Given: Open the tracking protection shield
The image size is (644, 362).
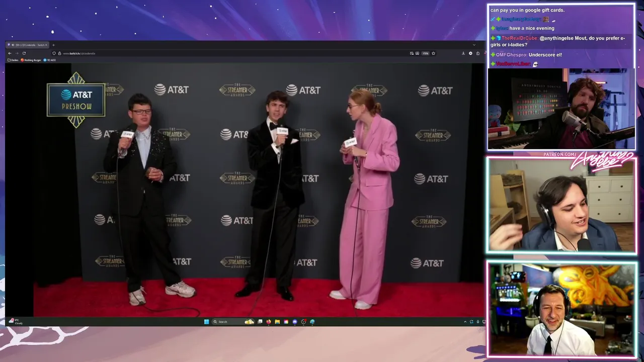Looking at the screenshot, I should pos(54,53).
